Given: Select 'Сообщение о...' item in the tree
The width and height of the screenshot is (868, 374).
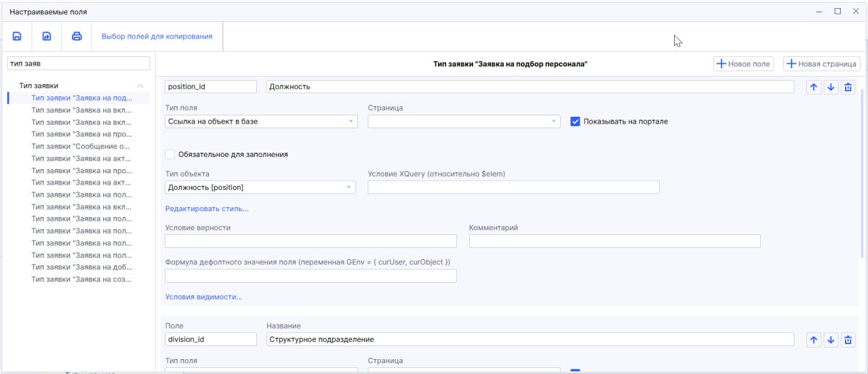Looking at the screenshot, I should tap(80, 147).
